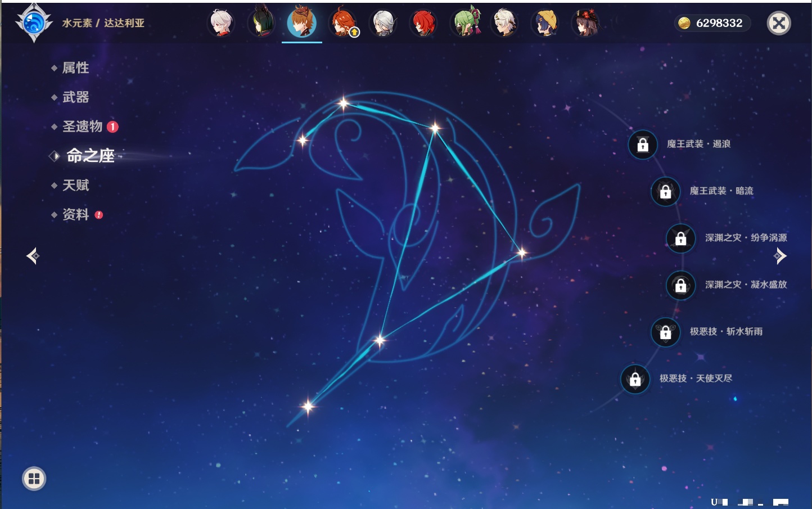Go to previous character with left arrow
This screenshot has width=812, height=509.
(33, 256)
